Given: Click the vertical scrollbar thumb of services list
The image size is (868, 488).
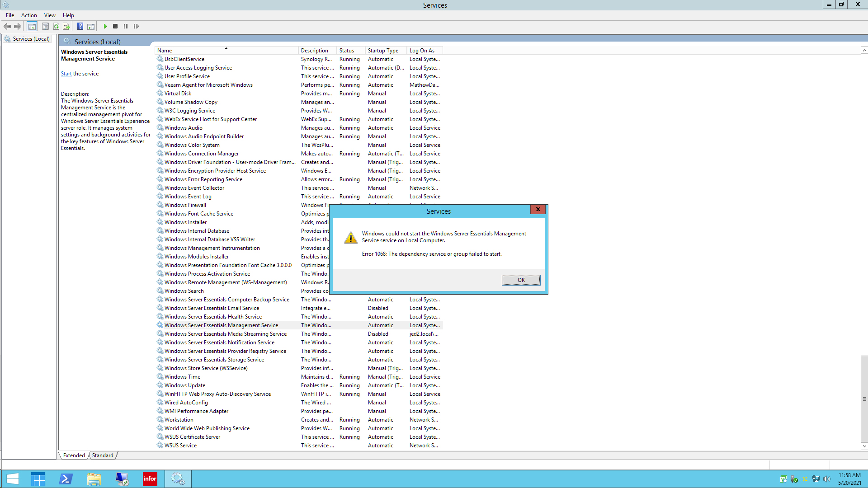Looking at the screenshot, I should coord(864,399).
